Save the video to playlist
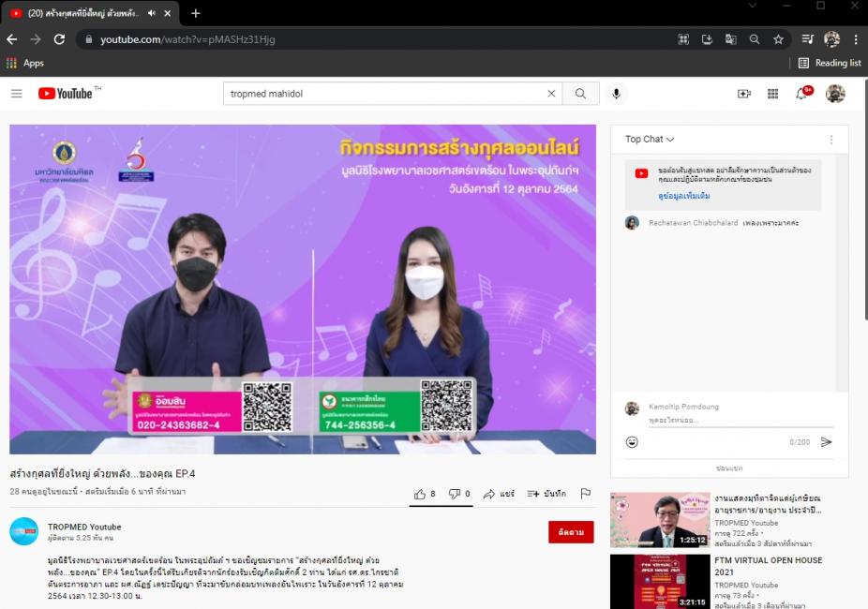The image size is (868, 609). [546, 494]
